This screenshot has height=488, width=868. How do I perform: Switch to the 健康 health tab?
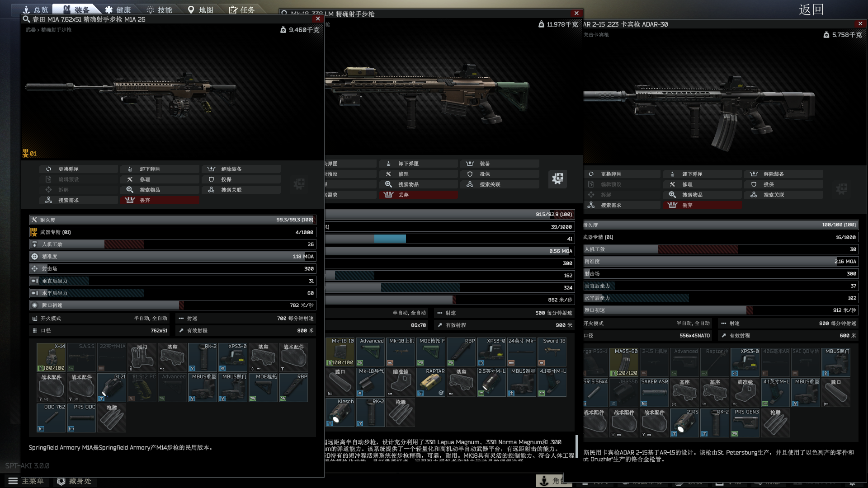[x=118, y=9]
